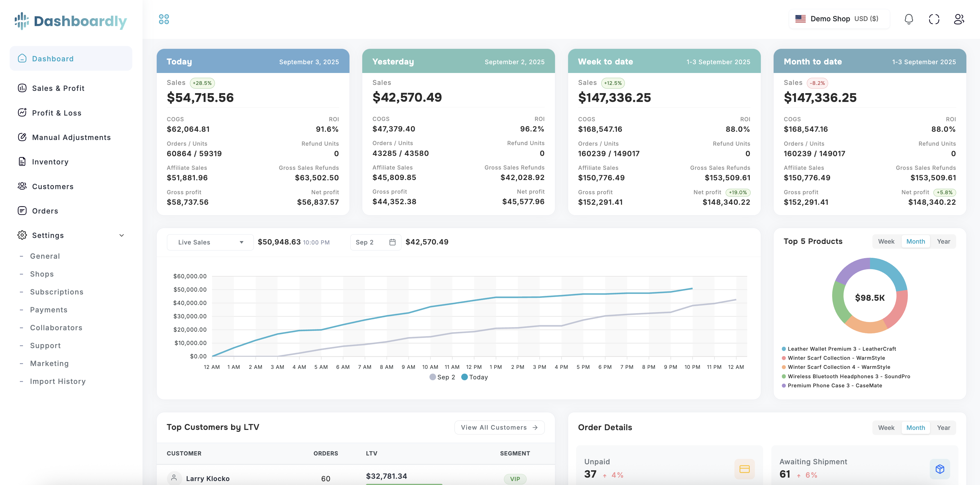Viewport: 980px width, 485px height.
Task: Select Profit & Loss in the sidebar
Action: click(57, 113)
